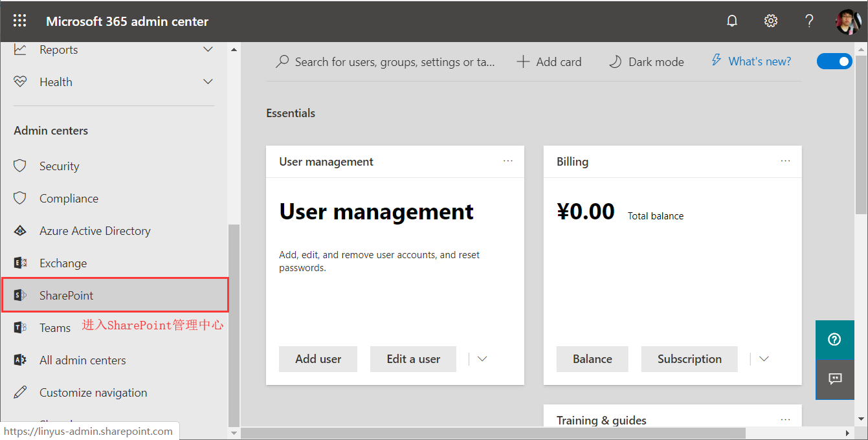Open the account profile picture
This screenshot has height=440, width=868.
point(849,21)
